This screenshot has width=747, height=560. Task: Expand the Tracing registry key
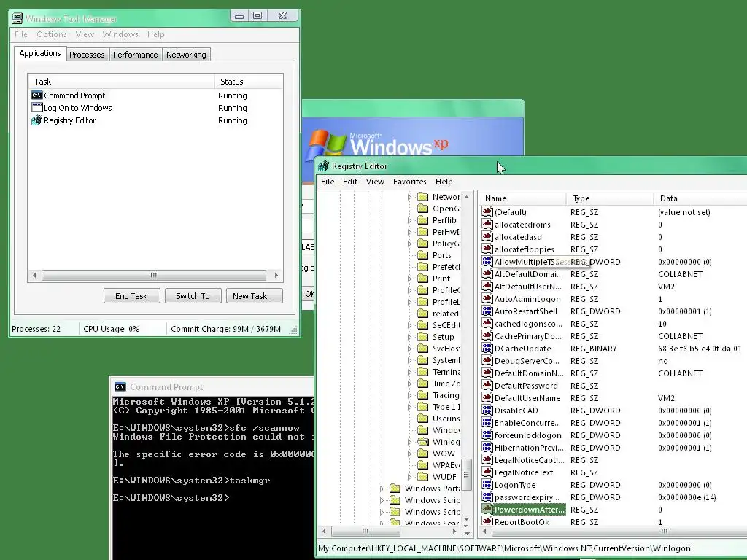point(409,395)
